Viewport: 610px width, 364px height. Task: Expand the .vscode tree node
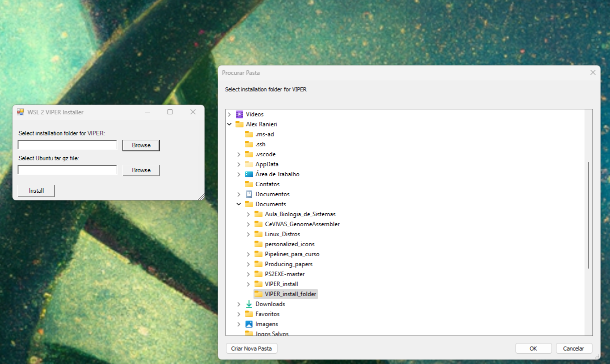coord(239,154)
